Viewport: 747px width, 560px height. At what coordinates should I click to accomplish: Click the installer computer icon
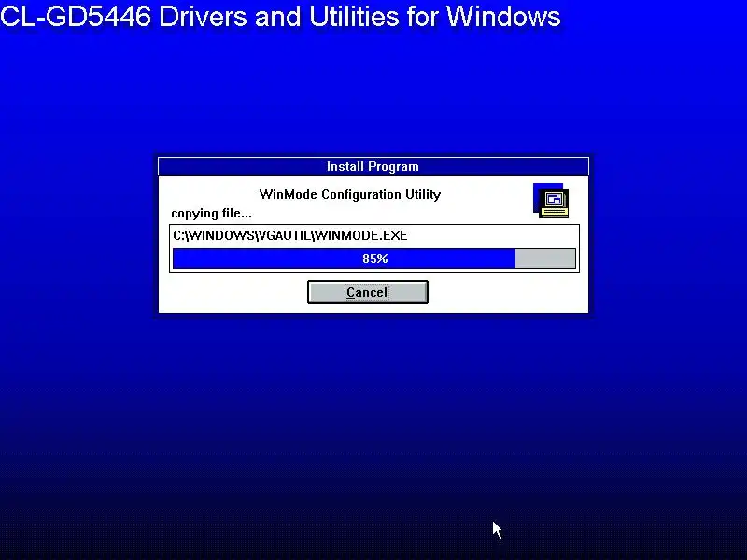coord(551,201)
